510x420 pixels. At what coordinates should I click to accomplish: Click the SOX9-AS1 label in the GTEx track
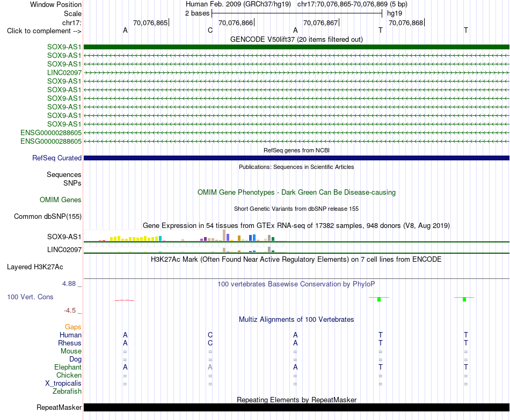(x=64, y=237)
